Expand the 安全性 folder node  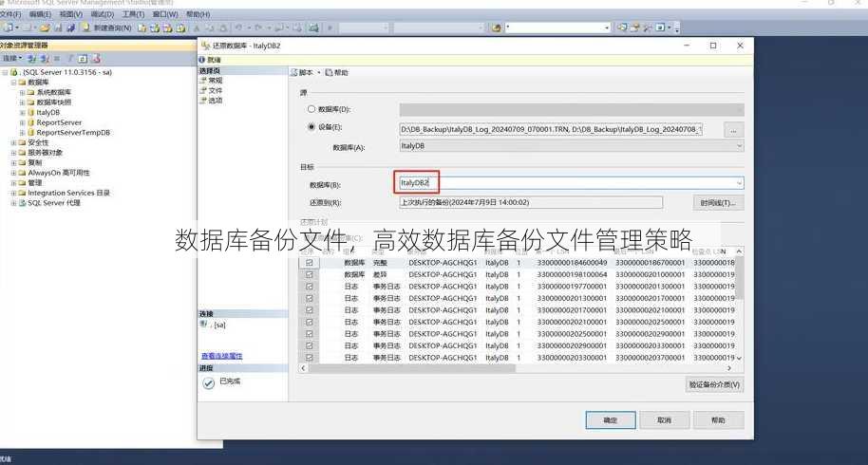pos(13,142)
